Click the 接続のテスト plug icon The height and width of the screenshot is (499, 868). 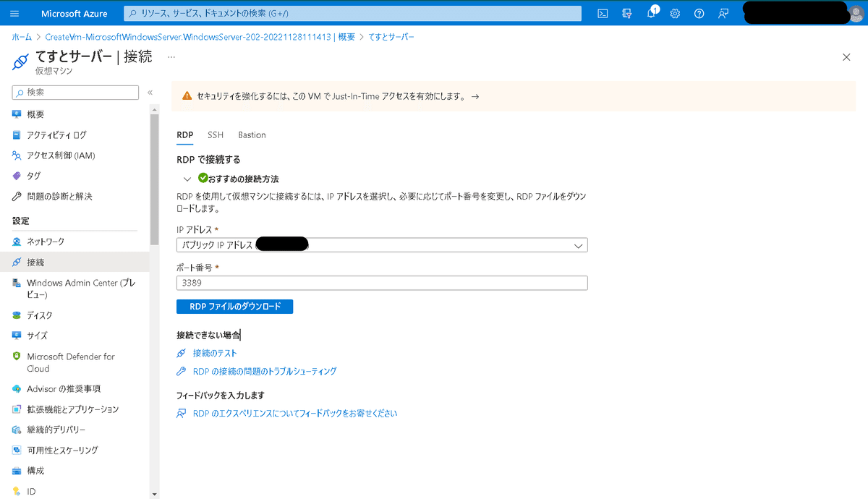[x=181, y=353]
